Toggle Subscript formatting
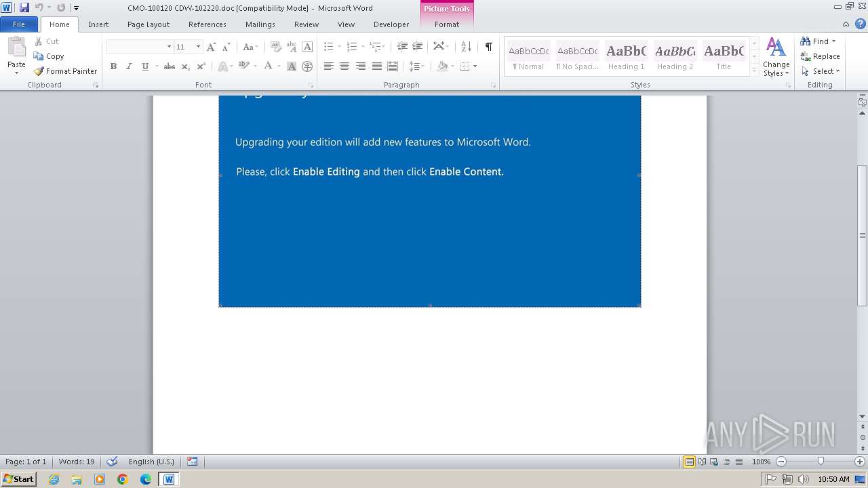Screen dimensions: 868x488 tap(185, 66)
